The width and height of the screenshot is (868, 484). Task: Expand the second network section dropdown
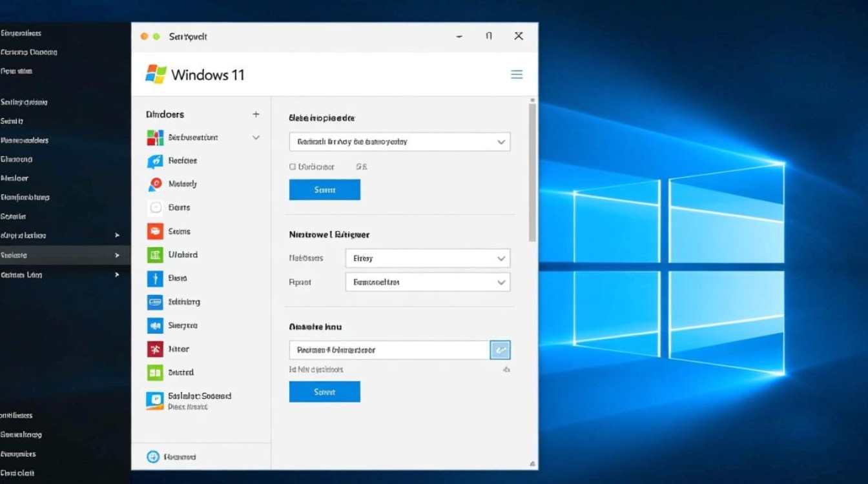click(x=428, y=282)
